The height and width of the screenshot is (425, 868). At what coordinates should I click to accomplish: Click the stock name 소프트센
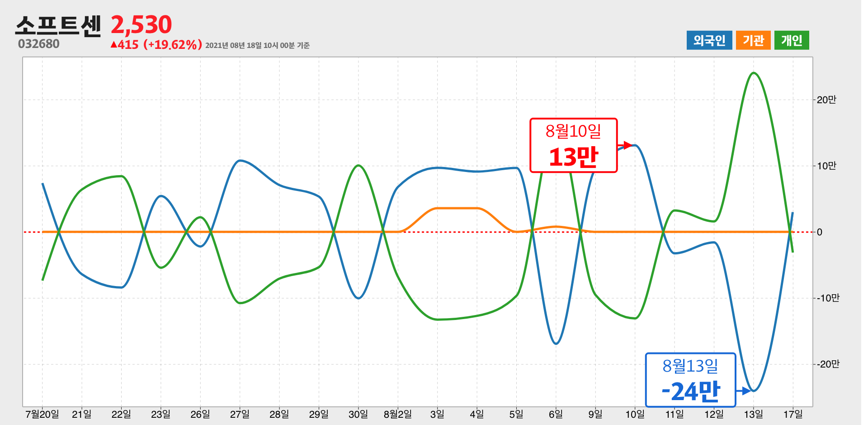[x=58, y=26]
